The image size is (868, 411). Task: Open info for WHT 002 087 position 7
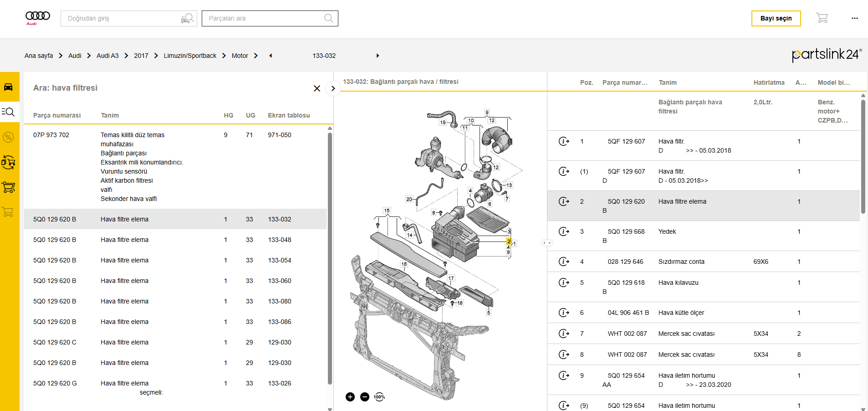click(x=564, y=334)
